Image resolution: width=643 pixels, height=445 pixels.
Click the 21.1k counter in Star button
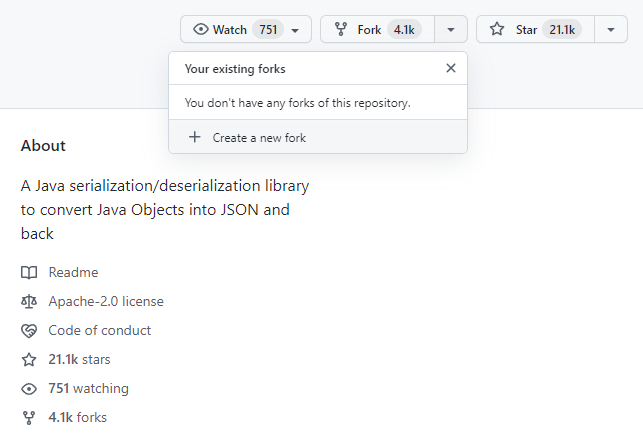562,30
